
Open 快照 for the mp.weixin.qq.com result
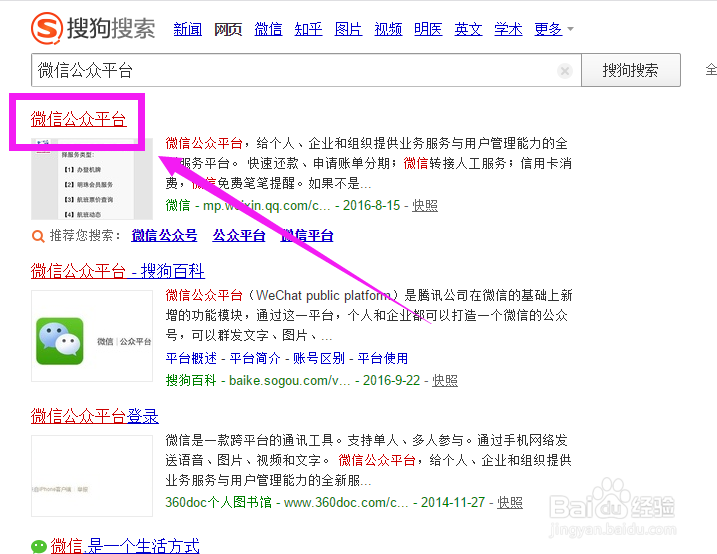click(425, 206)
